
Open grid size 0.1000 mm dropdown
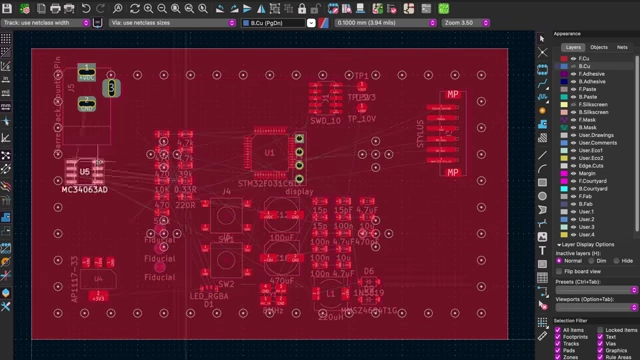point(385,23)
